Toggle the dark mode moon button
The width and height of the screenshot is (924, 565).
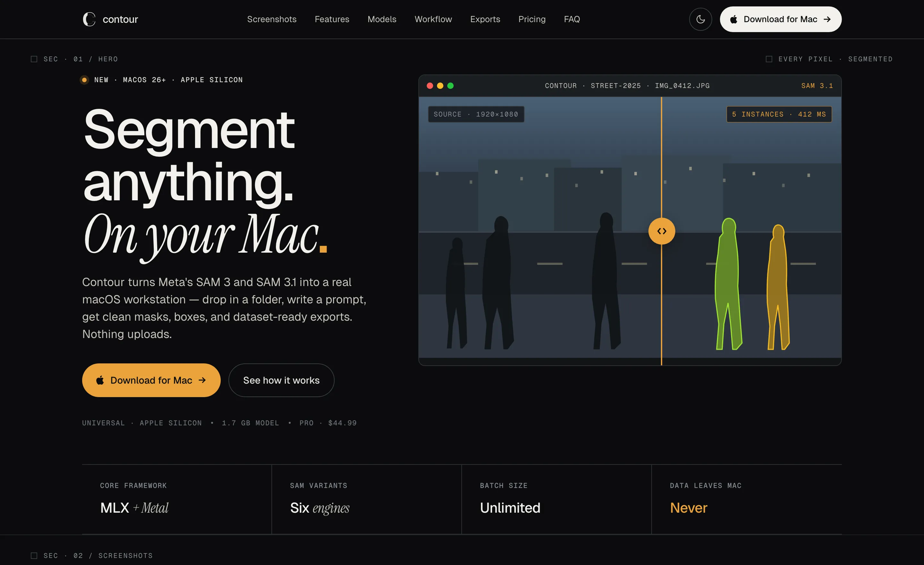pyautogui.click(x=700, y=19)
